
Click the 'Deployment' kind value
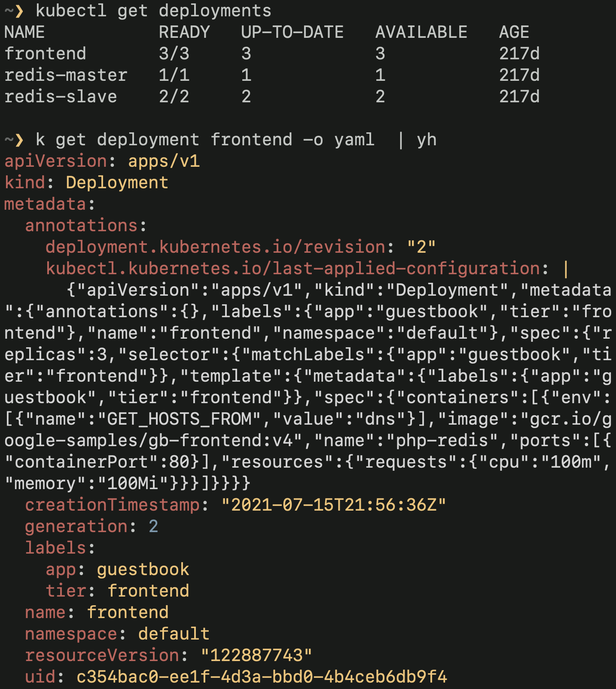(117, 183)
